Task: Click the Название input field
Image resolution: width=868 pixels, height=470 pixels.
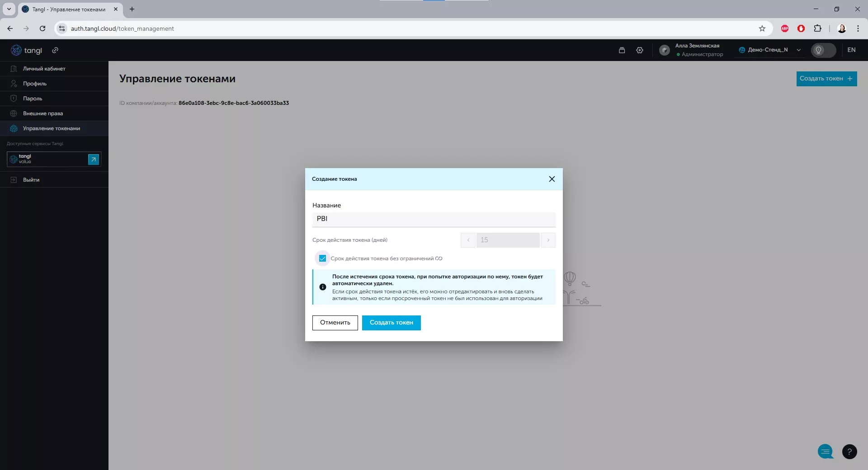Action: point(433,219)
